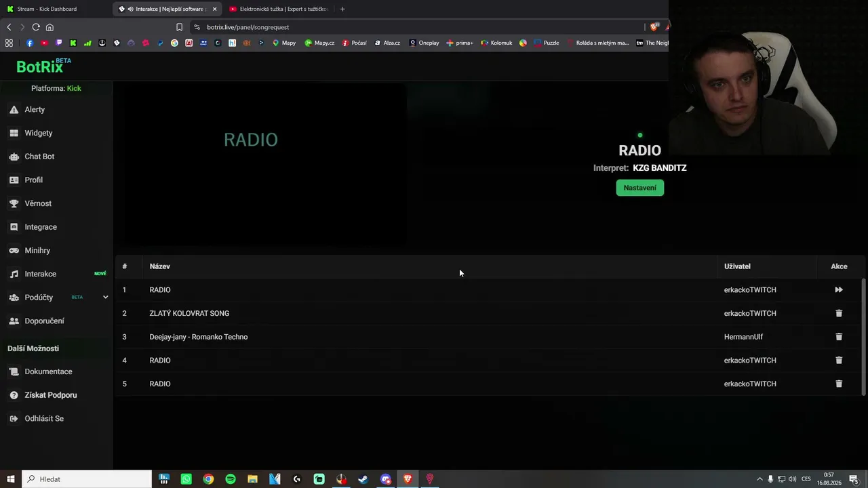Click the browser home icon
868x488 pixels.
[50, 27]
